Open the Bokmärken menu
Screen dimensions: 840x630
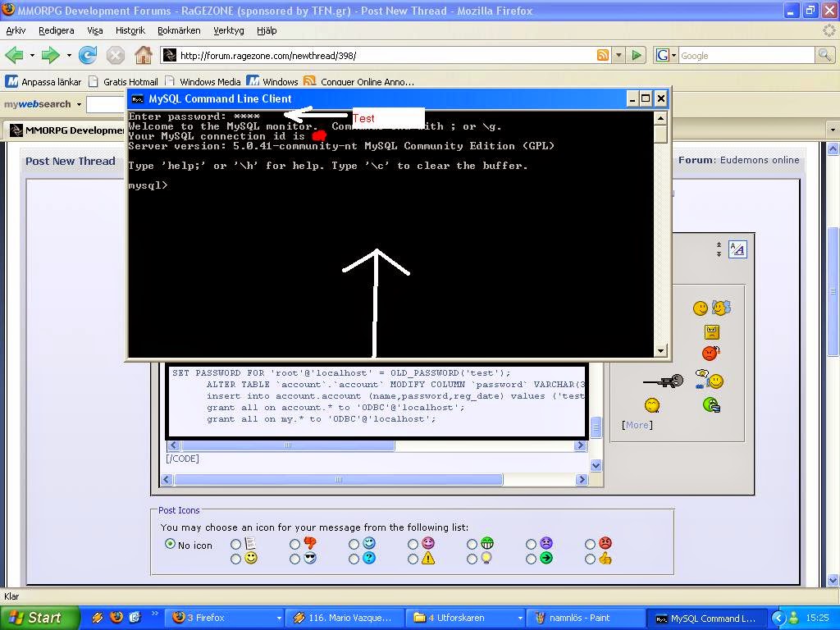click(x=179, y=30)
